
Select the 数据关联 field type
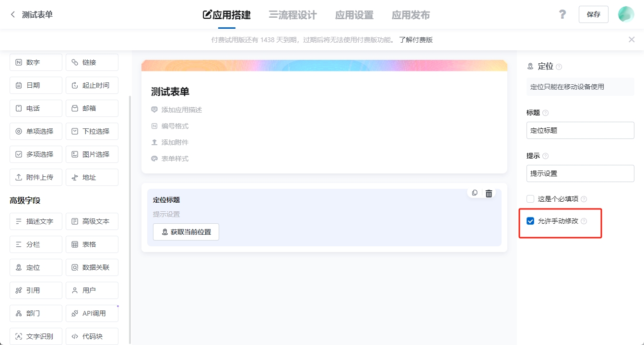(92, 267)
